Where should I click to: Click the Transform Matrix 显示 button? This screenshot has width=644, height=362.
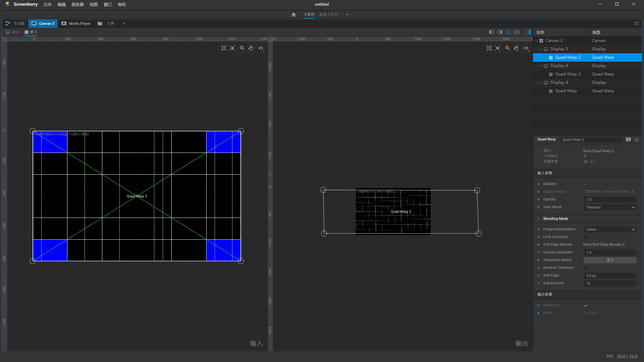(610, 260)
